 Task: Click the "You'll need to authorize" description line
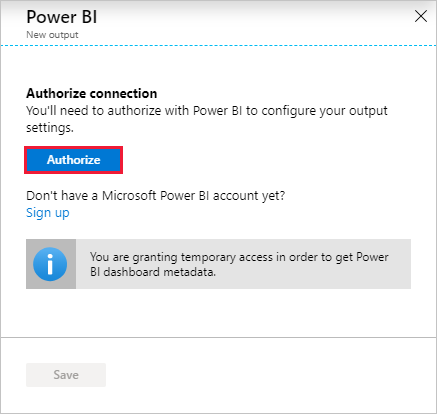(207, 111)
